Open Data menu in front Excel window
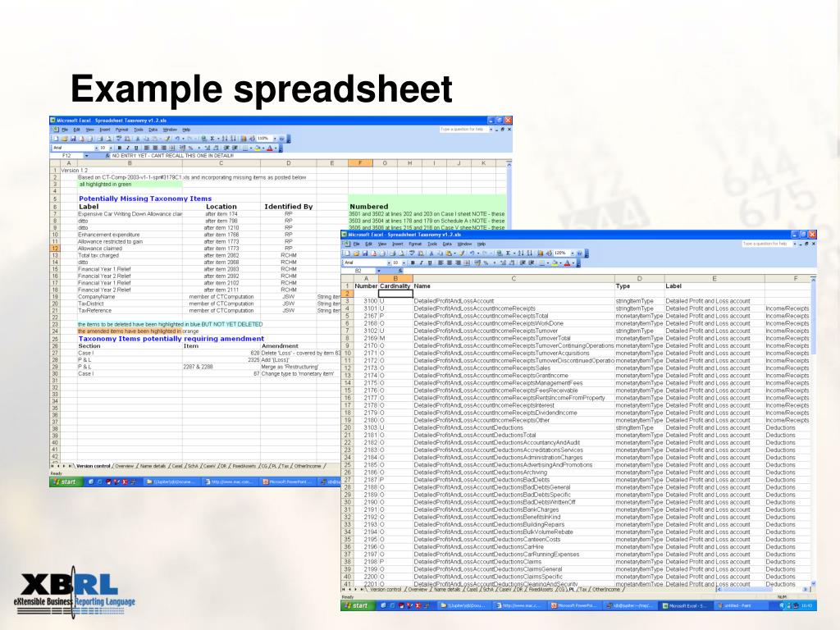This screenshot has width=840, height=630. pos(447,244)
